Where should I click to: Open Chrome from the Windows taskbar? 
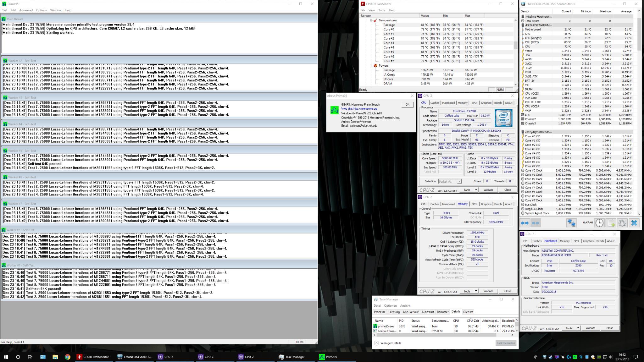pyautogui.click(x=67, y=357)
